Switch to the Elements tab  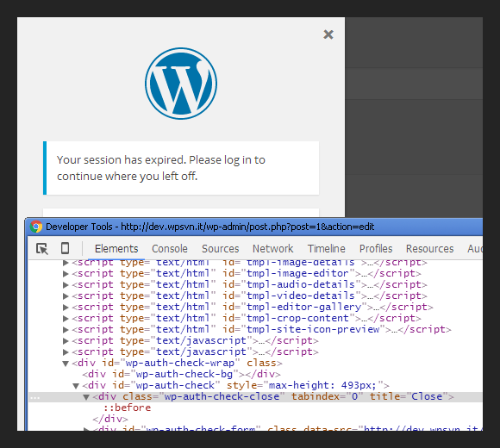116,248
